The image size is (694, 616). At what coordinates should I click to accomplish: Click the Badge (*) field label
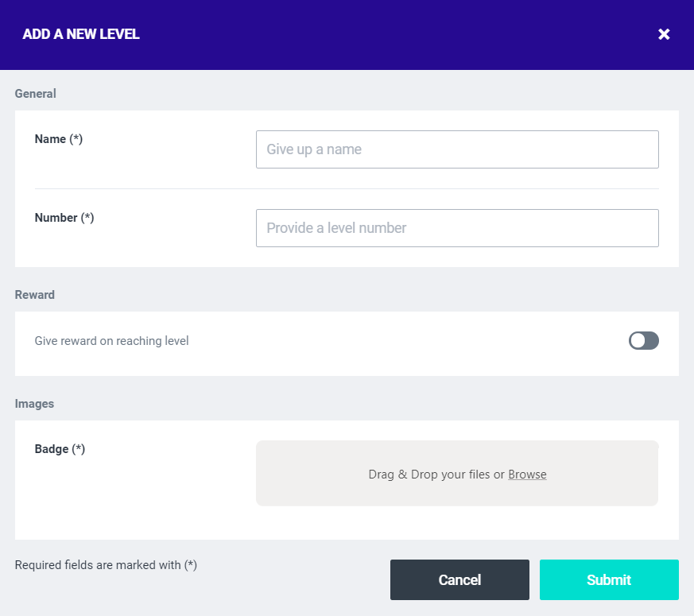pos(60,449)
